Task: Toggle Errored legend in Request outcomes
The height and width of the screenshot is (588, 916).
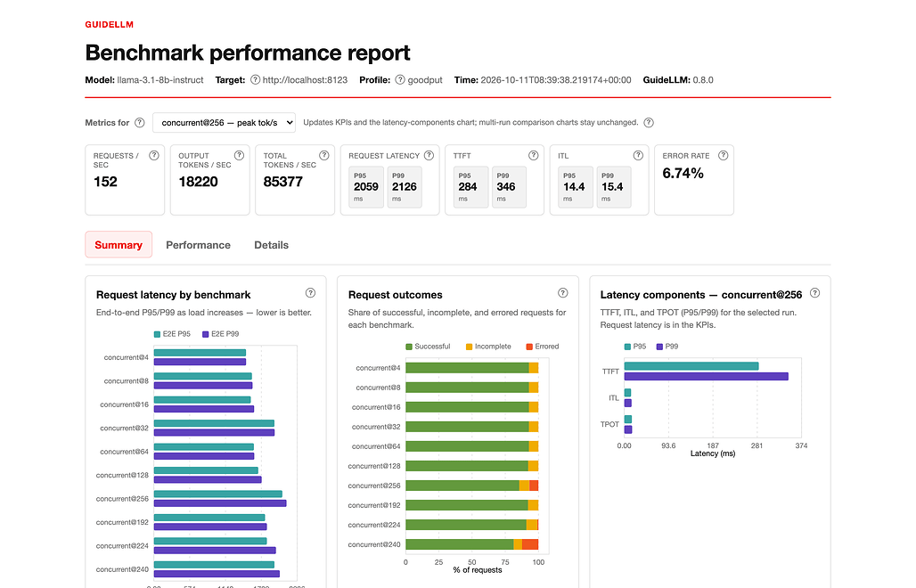Action: coord(543,347)
